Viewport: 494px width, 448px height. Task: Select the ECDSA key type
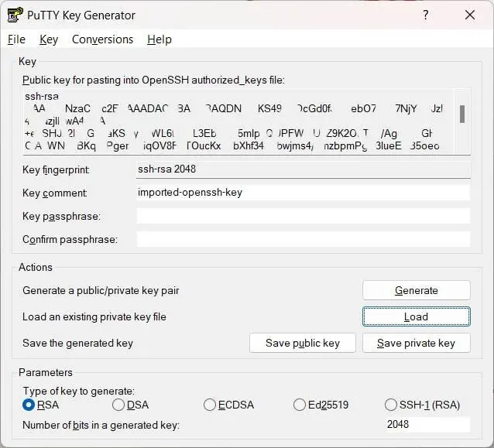click(228, 405)
